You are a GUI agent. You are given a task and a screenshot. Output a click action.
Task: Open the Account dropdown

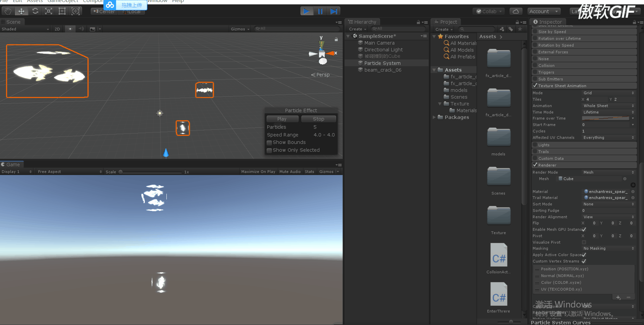point(544,11)
